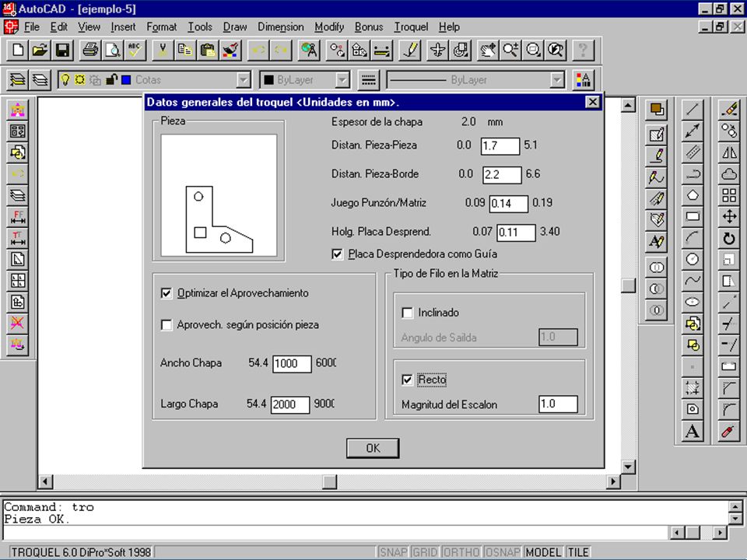Click the Magnitud del Escalon field
747x560 pixels.
558,404
